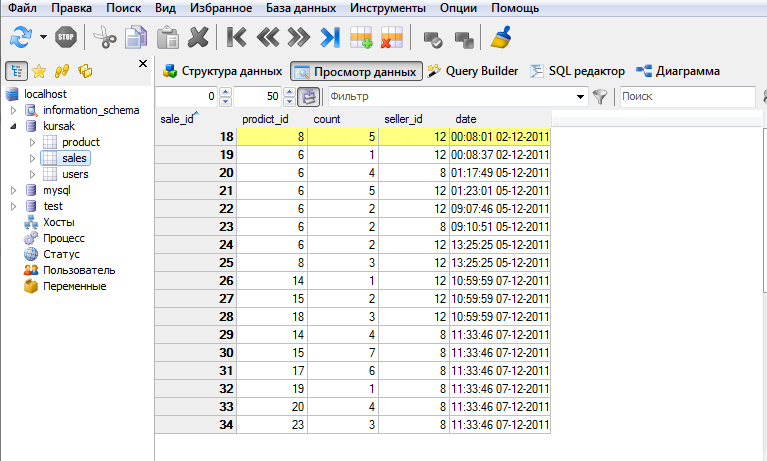Viewport: 767px width, 461px height.
Task: Click the next page double-arrow icon
Action: pos(299,37)
